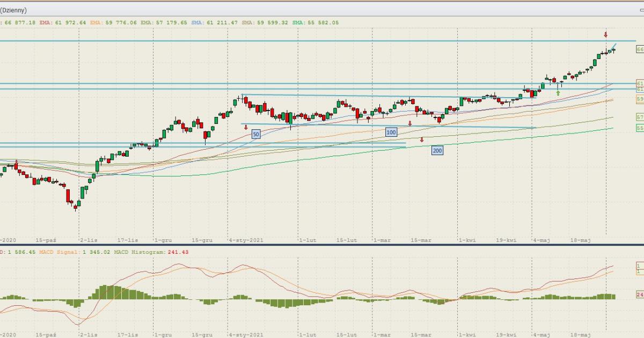Click 18-maj on the bottom MACD date axis

582,334
